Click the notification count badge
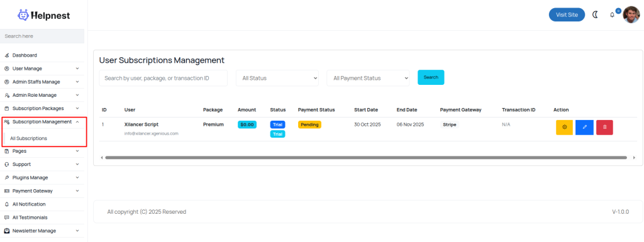 click(x=619, y=11)
